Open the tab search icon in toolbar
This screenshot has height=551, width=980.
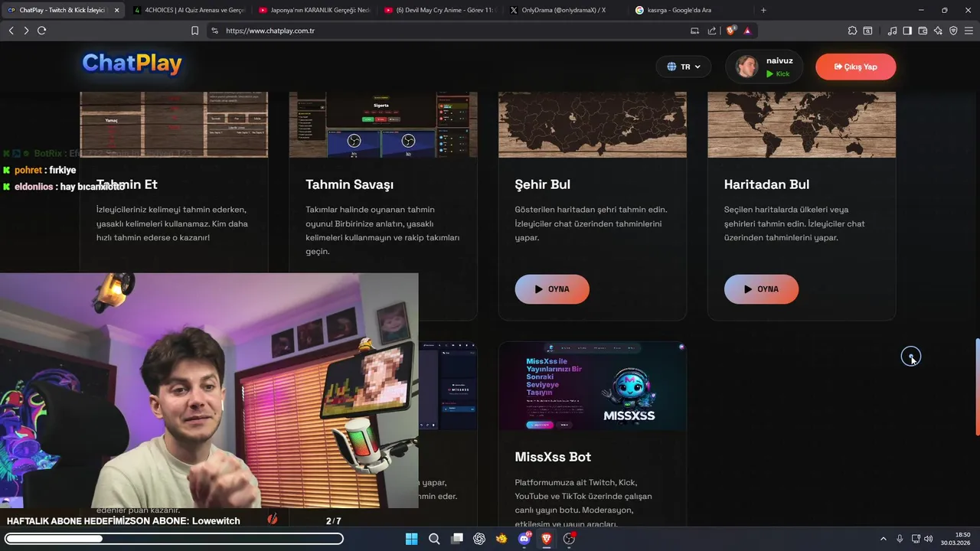[x=867, y=31]
